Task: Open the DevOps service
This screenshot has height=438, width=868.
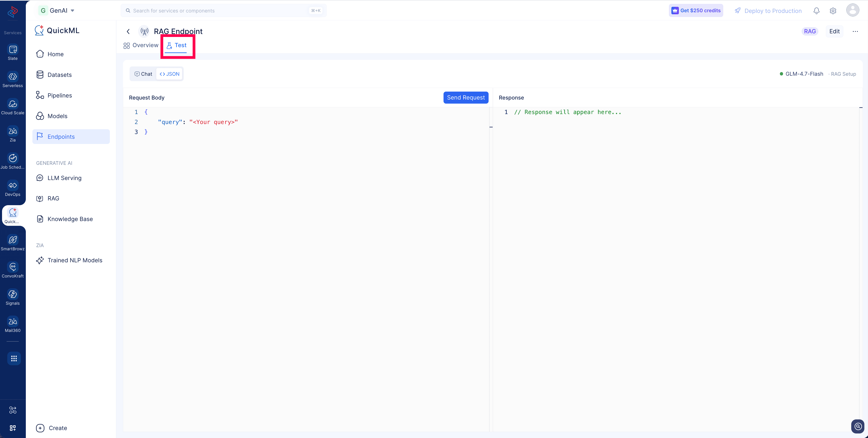Action: coord(13,189)
